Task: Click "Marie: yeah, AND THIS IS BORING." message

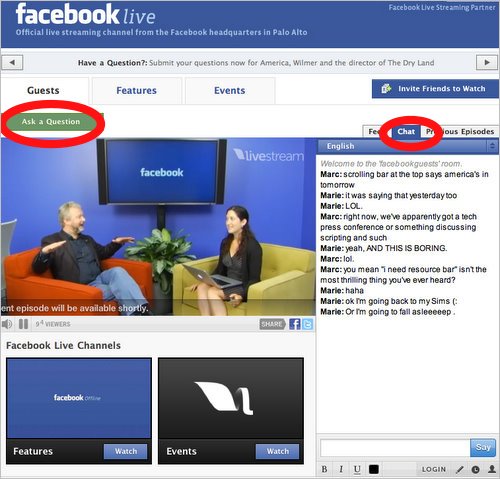Action: click(384, 248)
